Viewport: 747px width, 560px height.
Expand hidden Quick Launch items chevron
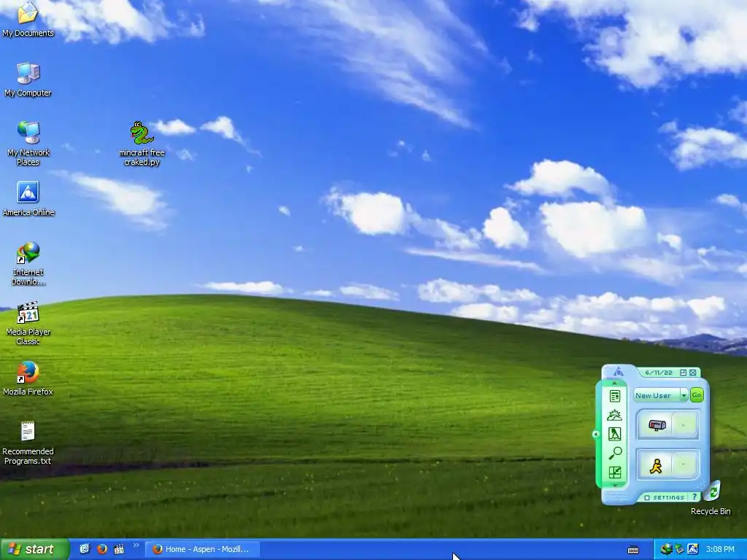(x=136, y=545)
